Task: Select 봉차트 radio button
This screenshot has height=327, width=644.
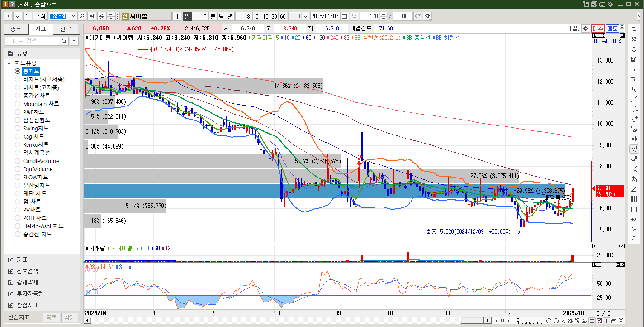Action: (18, 71)
